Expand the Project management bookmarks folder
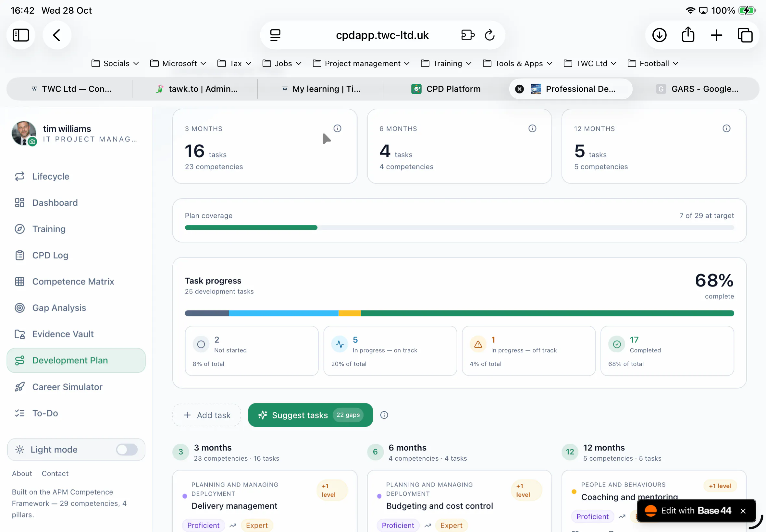Screen dimensions: 766x532 point(361,63)
